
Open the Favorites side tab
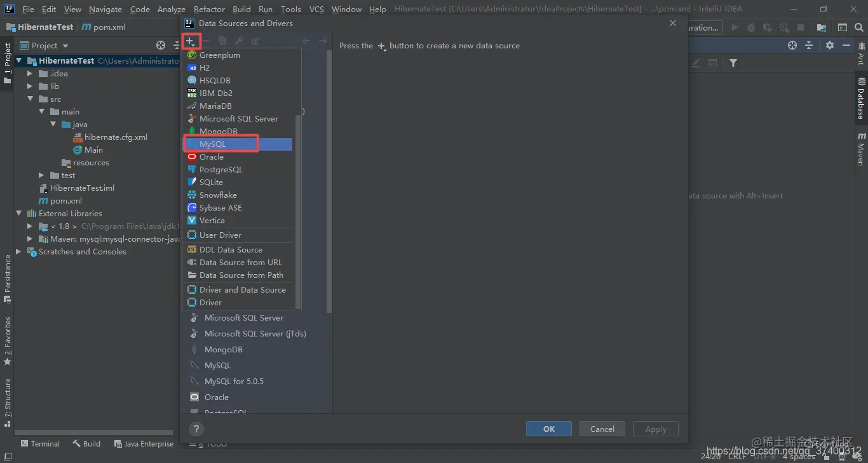pyautogui.click(x=8, y=341)
